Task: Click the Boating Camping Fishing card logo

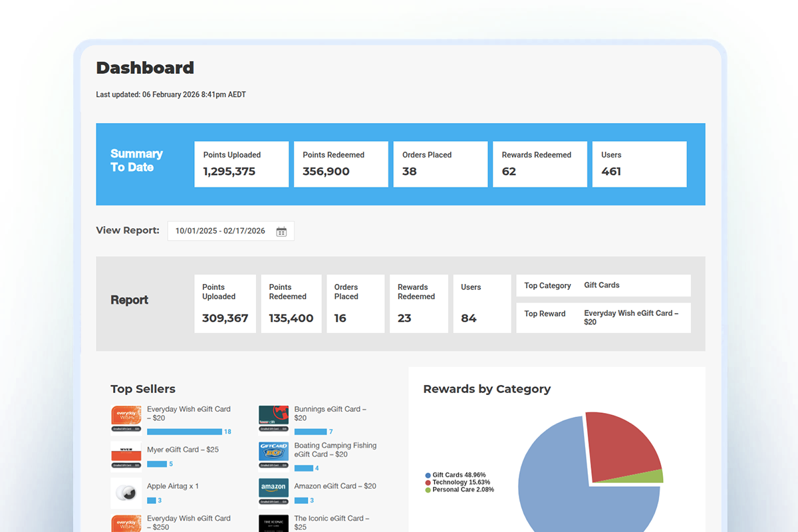Action: [274, 451]
